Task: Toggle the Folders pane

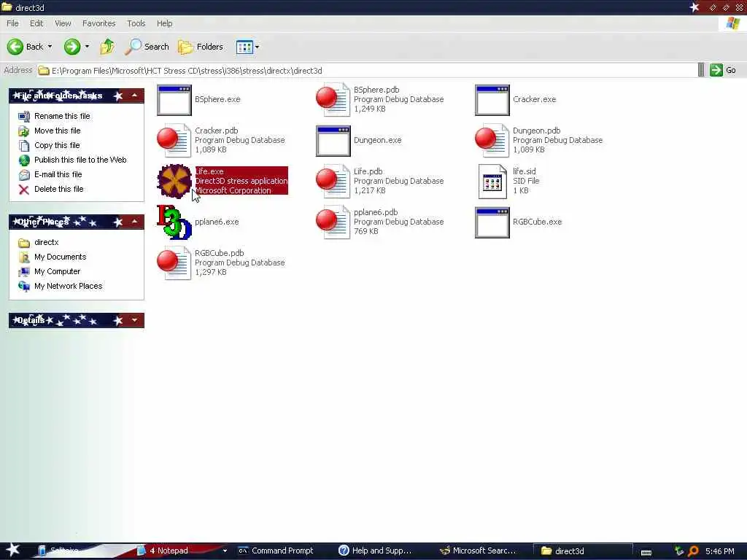Action: click(201, 47)
